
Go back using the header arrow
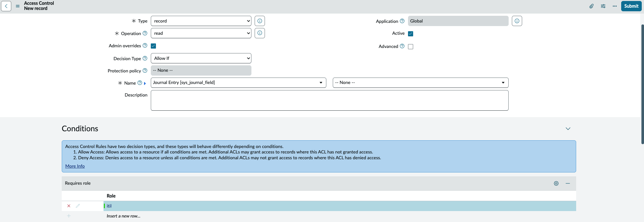click(6, 6)
